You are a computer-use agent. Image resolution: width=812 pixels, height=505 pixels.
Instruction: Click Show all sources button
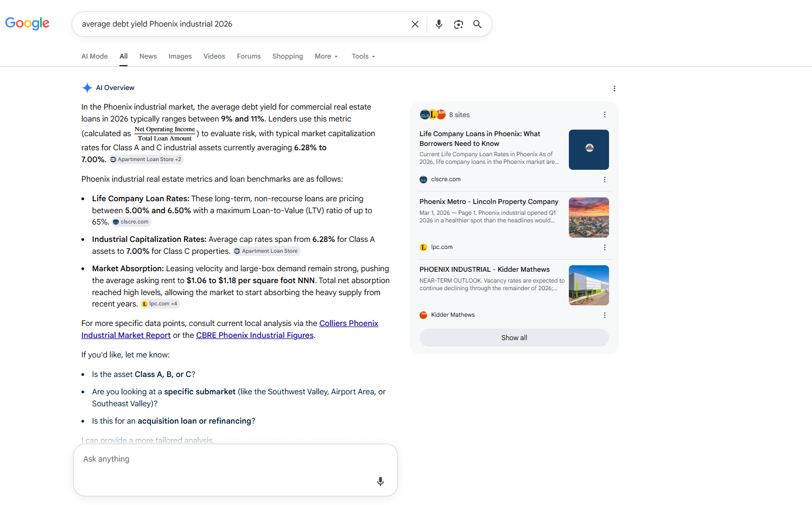(x=514, y=337)
